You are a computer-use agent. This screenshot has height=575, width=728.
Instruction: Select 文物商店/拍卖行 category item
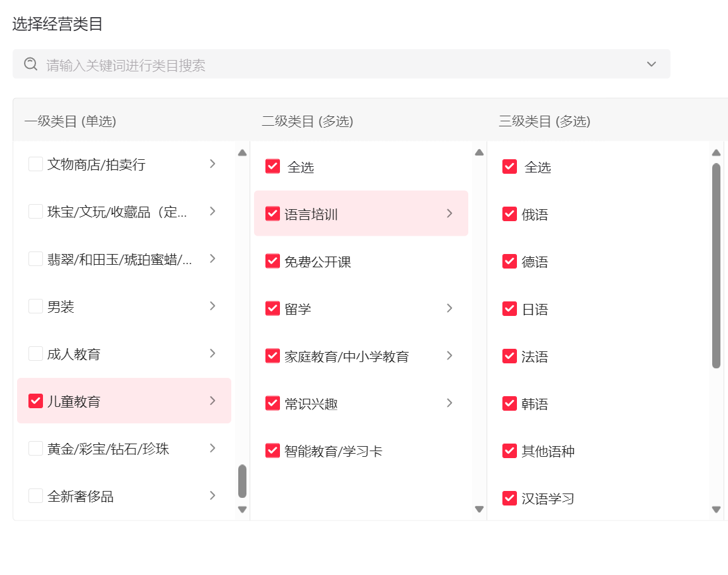[96, 165]
